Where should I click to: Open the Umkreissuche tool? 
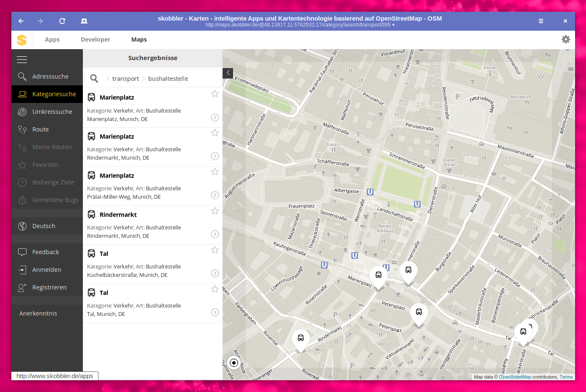[22, 112]
